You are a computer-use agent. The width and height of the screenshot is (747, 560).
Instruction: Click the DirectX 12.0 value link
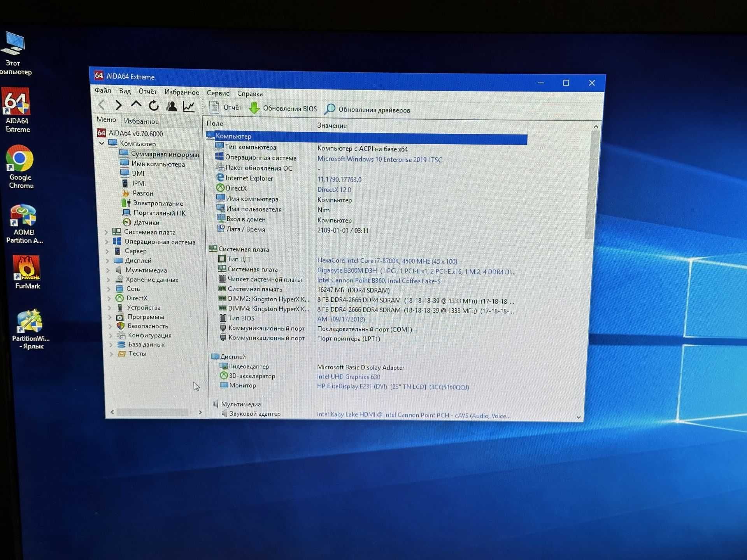334,189
